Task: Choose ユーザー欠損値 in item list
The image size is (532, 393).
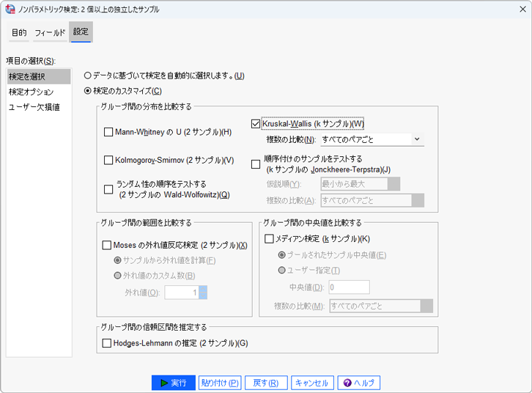Action: coord(34,108)
